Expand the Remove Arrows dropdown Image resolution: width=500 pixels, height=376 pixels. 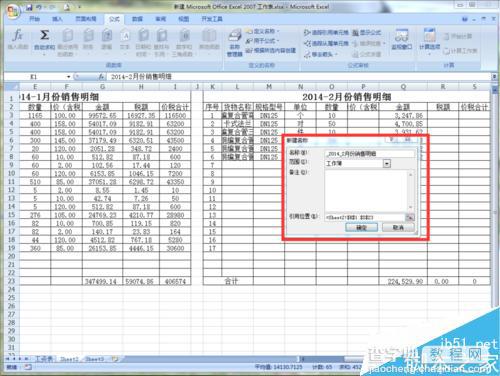(337, 54)
